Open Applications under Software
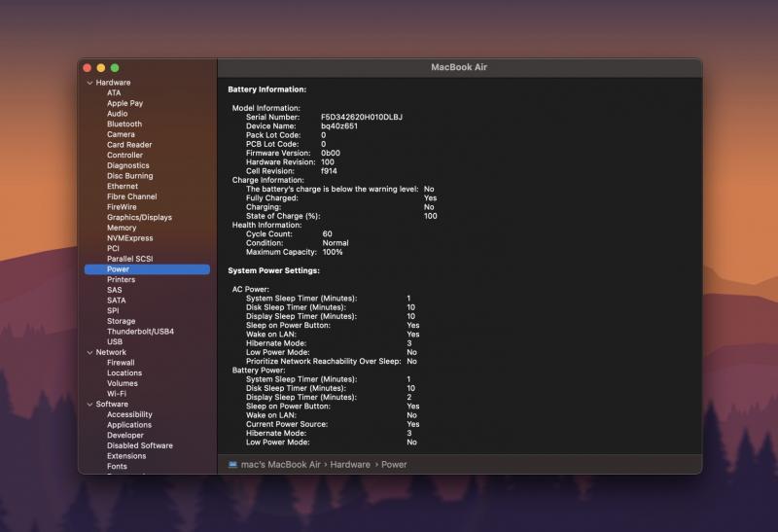This screenshot has height=532, width=778. 128,425
